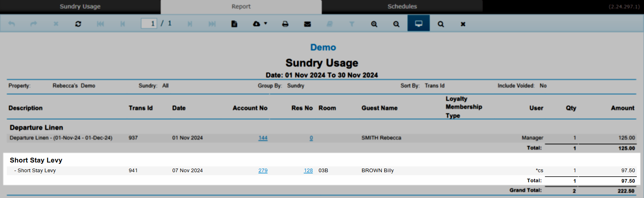The height and width of the screenshot is (198, 644).
Task: Click the Short Stay Levy group heading
Action: [36, 160]
